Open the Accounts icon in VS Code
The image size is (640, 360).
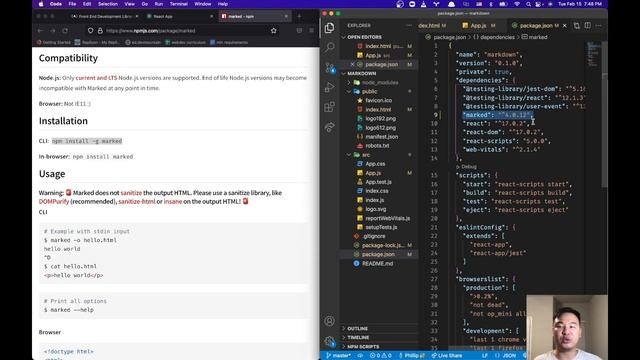pos(329,321)
